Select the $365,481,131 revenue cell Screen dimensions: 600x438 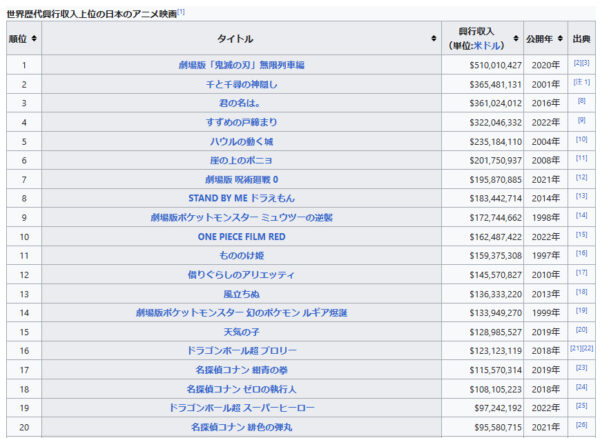[x=482, y=84]
